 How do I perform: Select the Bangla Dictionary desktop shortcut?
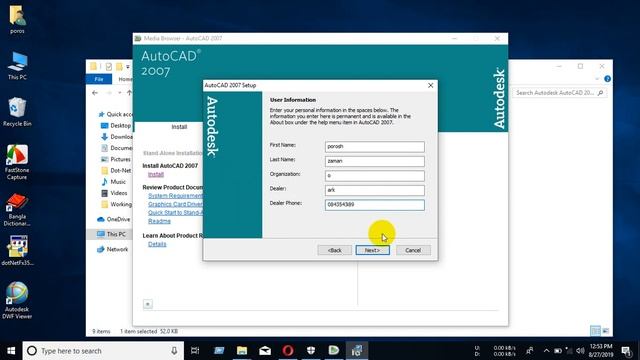click(x=17, y=209)
